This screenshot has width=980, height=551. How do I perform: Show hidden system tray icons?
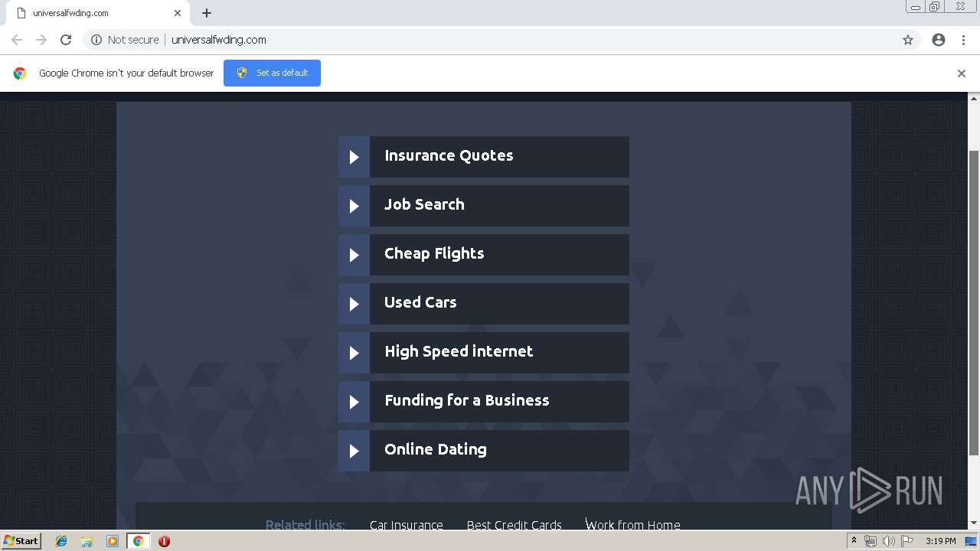(854, 541)
